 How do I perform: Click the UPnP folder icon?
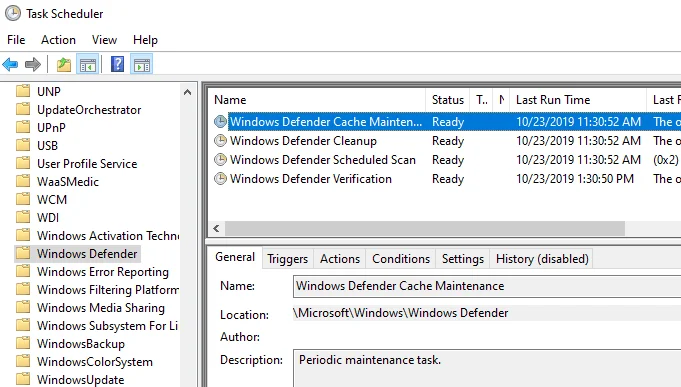(x=23, y=127)
